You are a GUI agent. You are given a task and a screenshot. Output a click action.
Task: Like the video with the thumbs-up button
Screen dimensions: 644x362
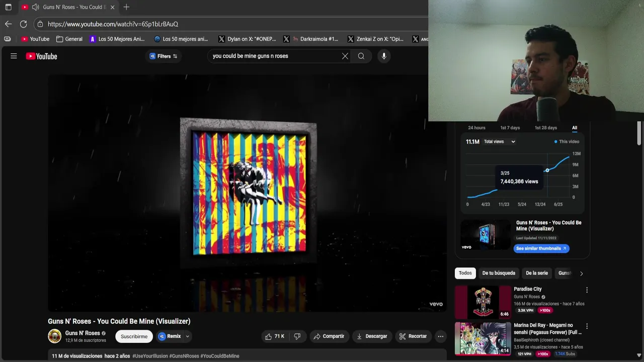coord(275,336)
